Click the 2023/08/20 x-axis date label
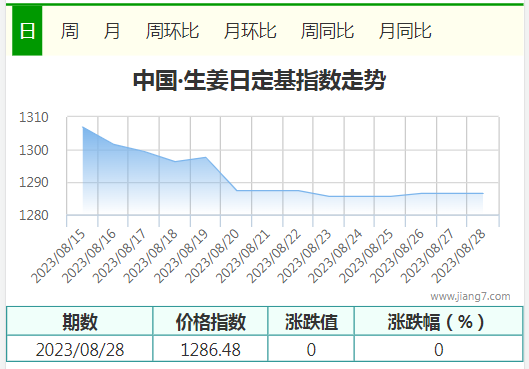The width and height of the screenshot is (529, 369). tap(213, 256)
